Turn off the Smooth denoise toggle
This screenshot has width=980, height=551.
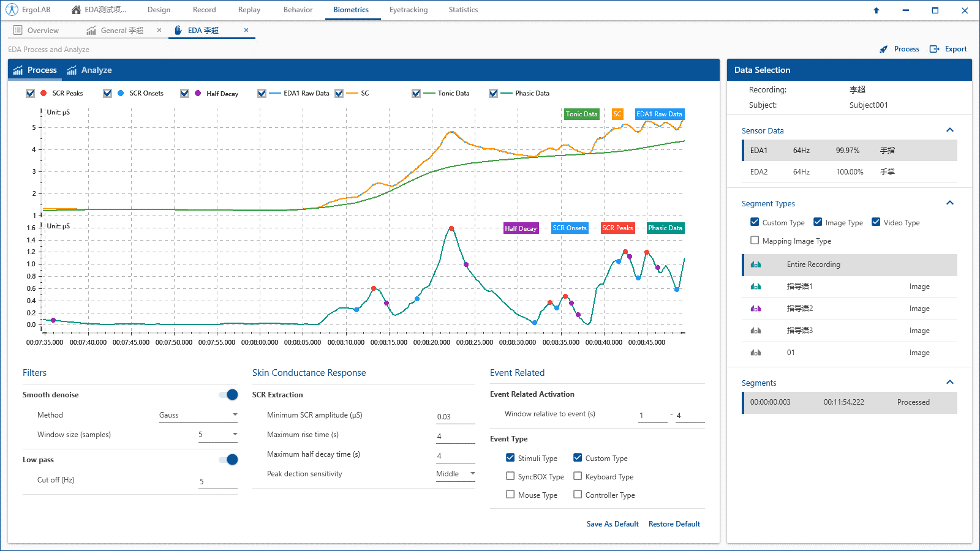point(228,395)
